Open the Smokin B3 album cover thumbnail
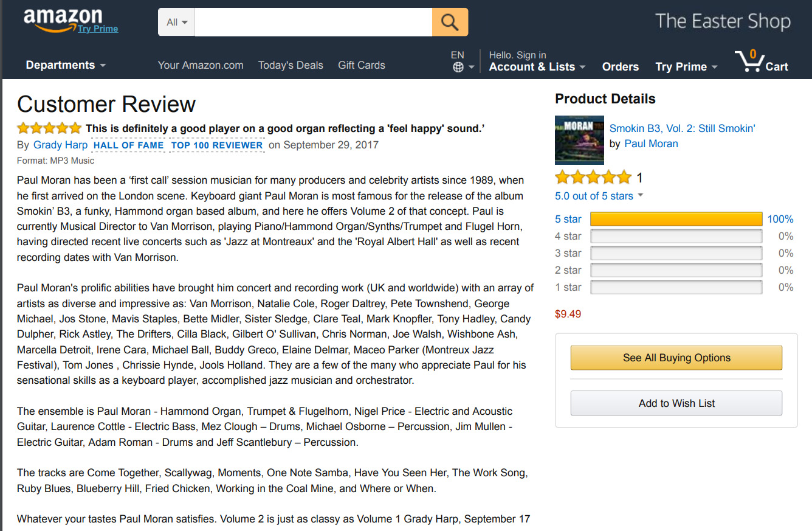 click(575, 140)
